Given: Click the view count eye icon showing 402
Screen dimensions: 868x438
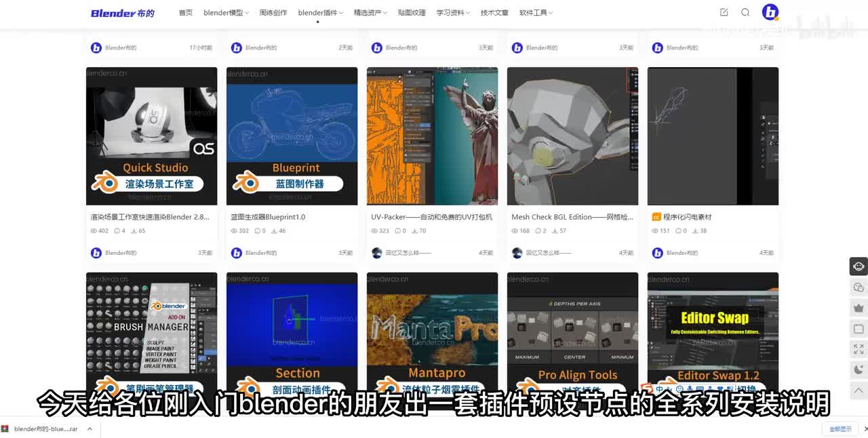Looking at the screenshot, I should (x=94, y=231).
